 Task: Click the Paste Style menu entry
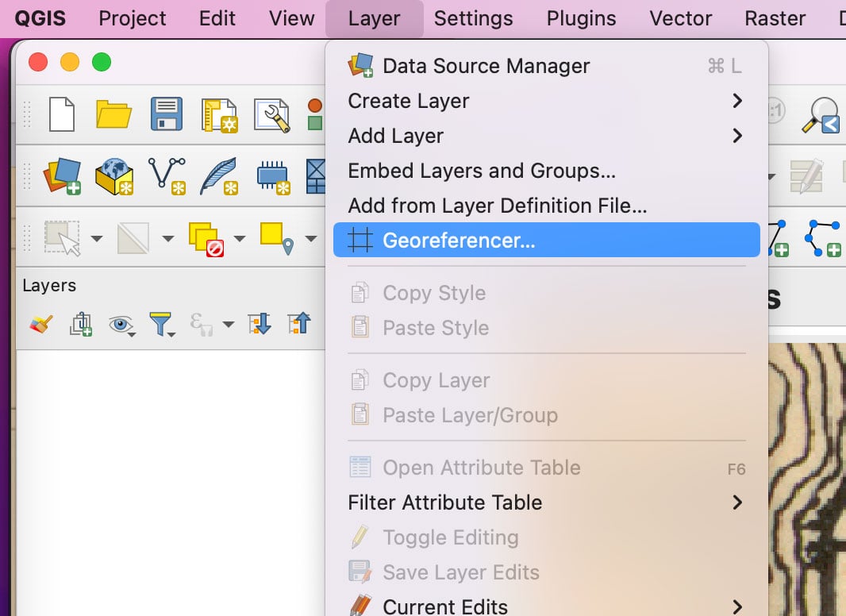(x=547, y=328)
